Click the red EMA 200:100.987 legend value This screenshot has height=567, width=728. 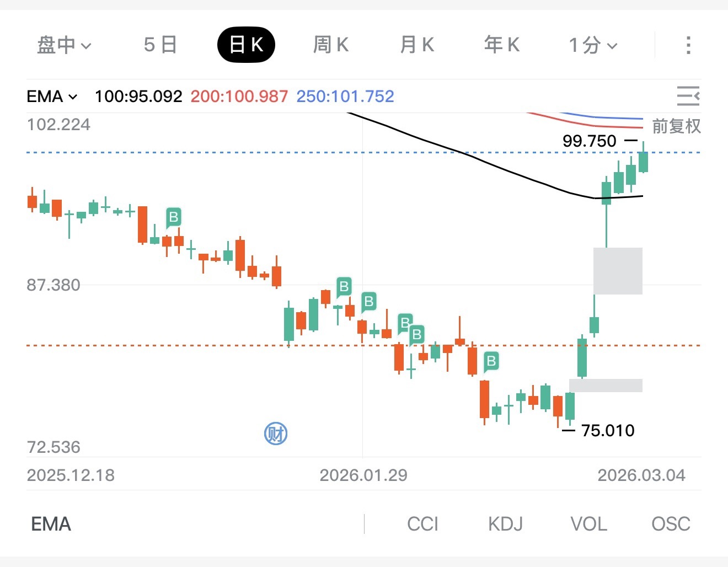[239, 97]
